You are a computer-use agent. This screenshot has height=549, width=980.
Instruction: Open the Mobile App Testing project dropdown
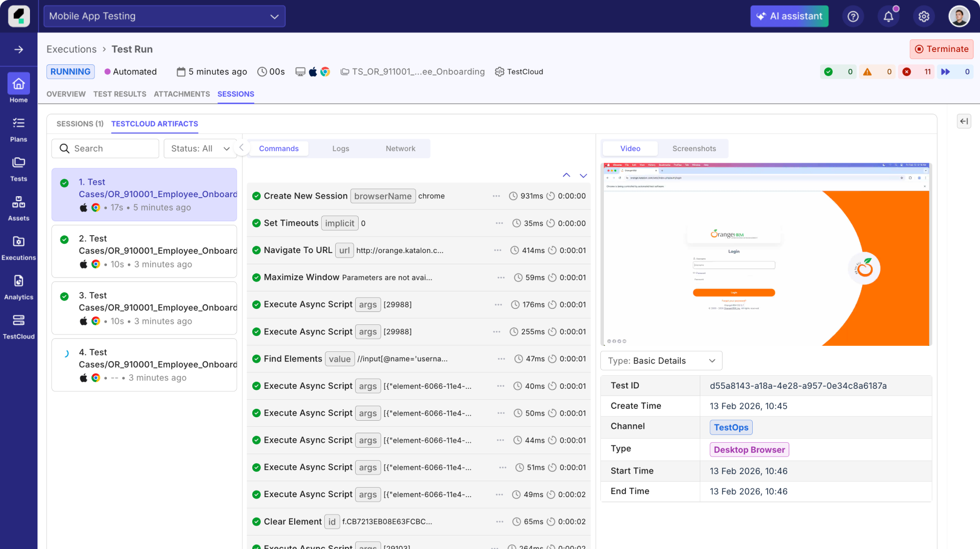point(164,16)
